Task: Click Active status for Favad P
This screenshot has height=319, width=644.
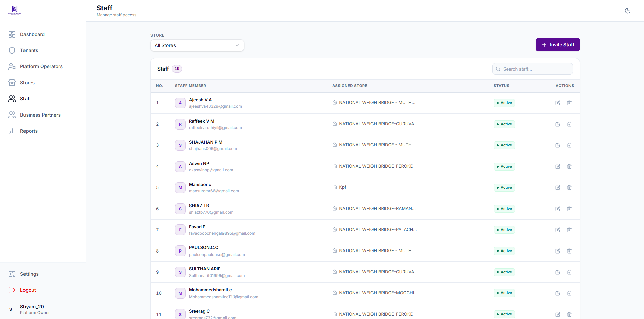Action: 504,230
